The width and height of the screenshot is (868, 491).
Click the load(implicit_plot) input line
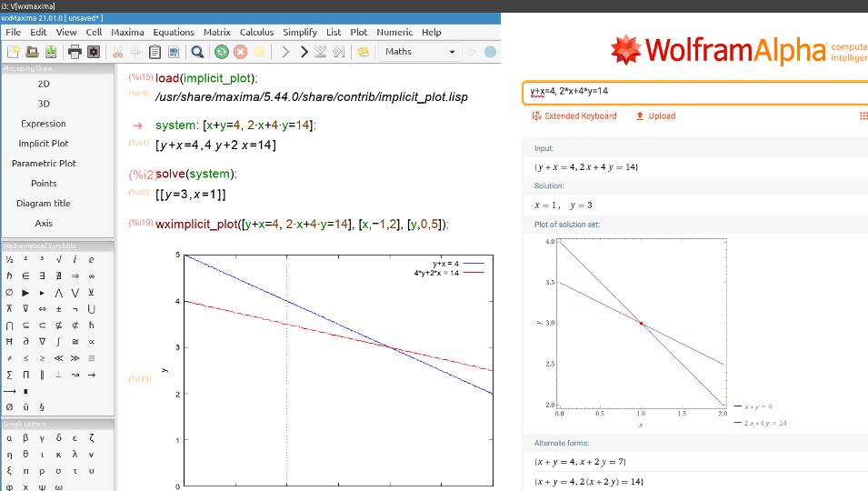206,78
